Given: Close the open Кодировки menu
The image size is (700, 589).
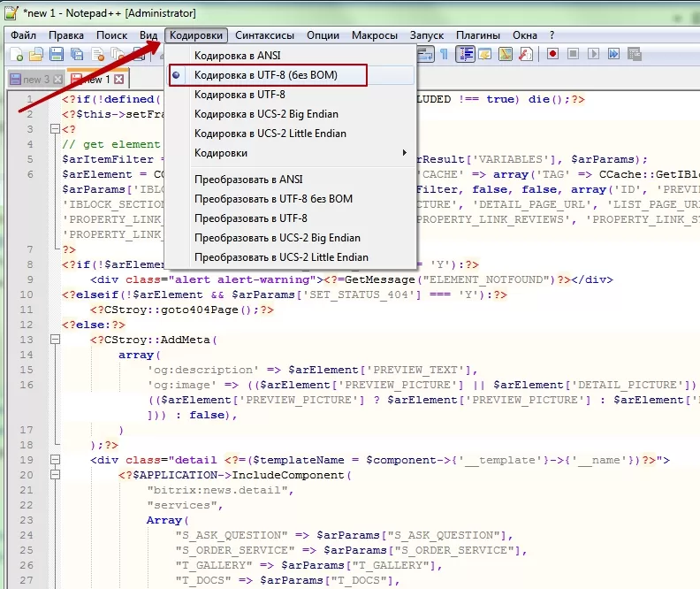Looking at the screenshot, I should (196, 35).
